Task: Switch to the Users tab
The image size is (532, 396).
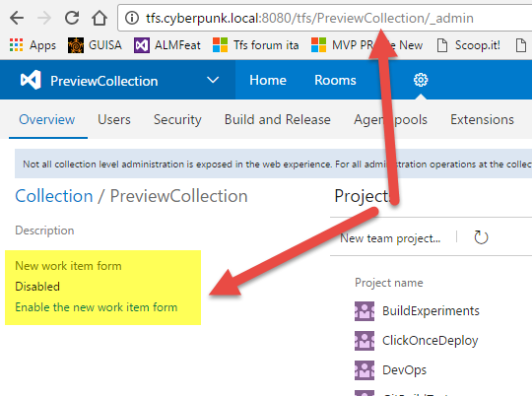Action: (114, 119)
